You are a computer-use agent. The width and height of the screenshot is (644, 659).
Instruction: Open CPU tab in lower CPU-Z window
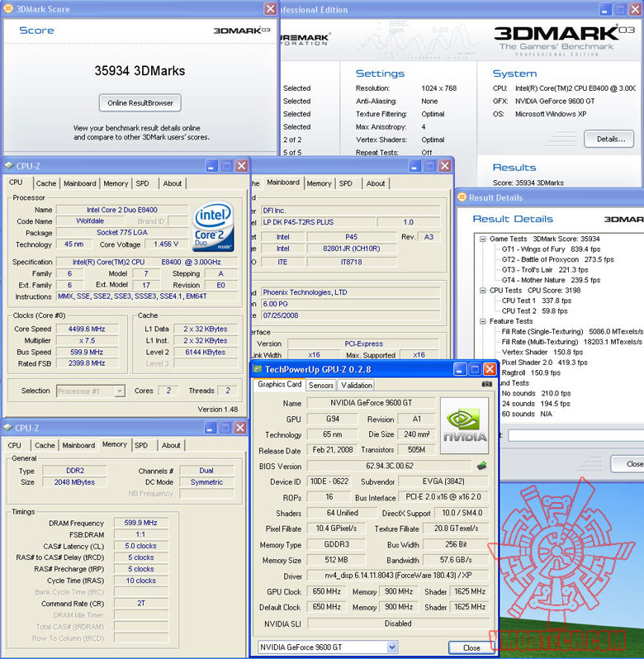click(x=14, y=445)
